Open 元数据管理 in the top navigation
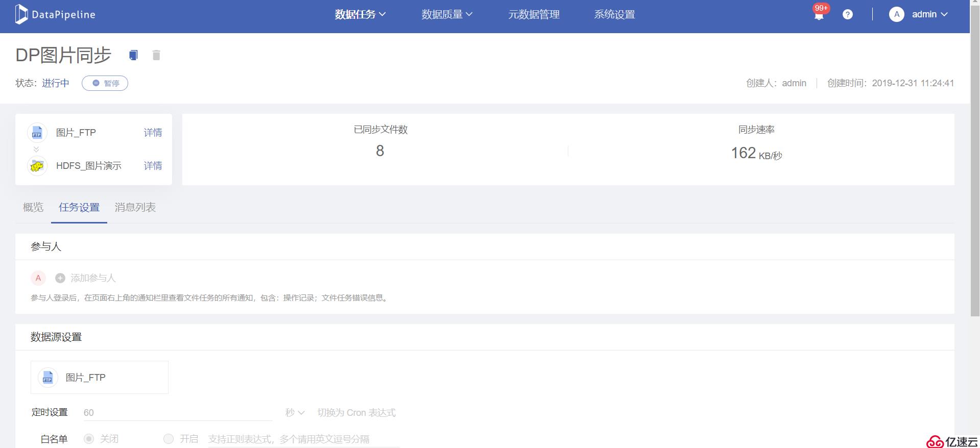 click(534, 14)
